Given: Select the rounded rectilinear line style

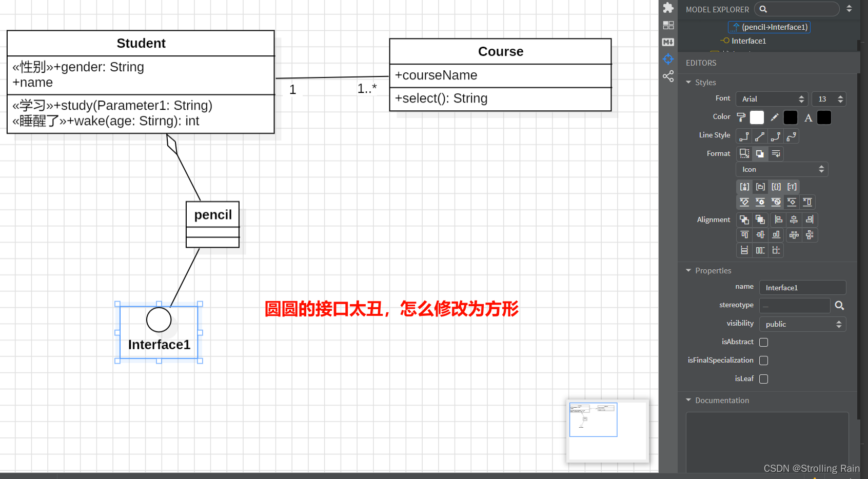Looking at the screenshot, I should point(776,136).
